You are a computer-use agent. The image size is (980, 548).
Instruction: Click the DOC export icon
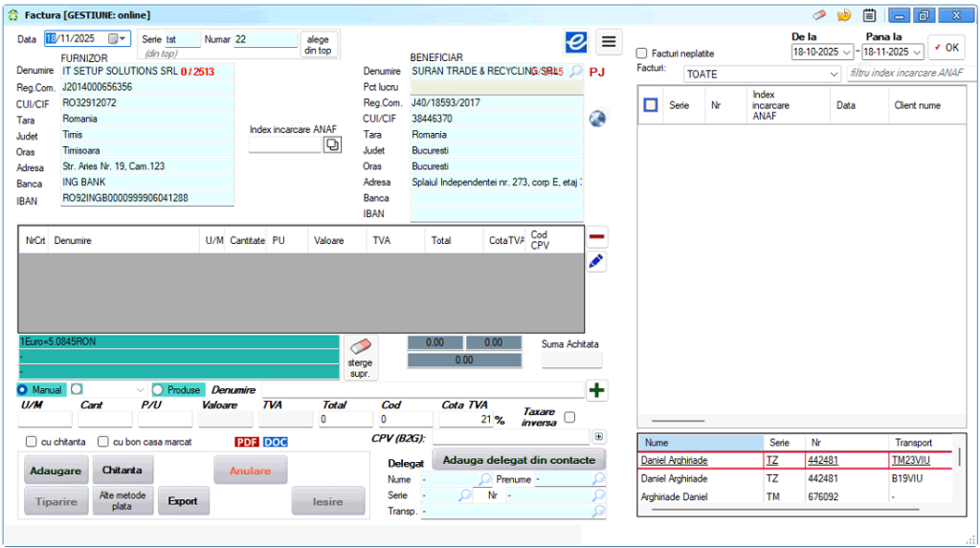[x=275, y=442]
